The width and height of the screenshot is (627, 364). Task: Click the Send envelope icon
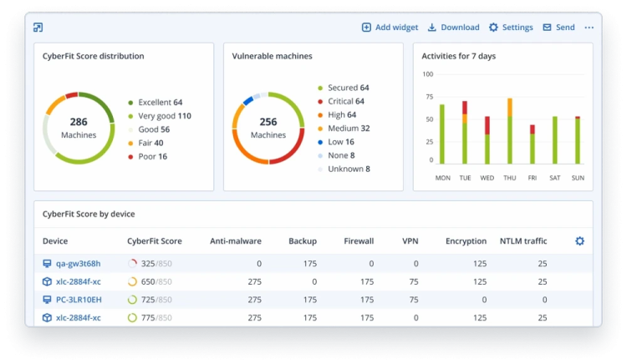click(547, 28)
